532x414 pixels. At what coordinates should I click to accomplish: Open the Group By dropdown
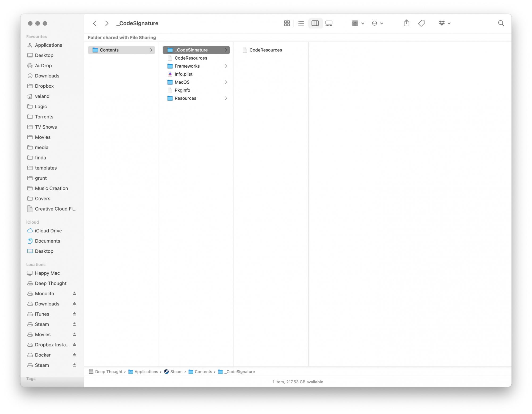click(358, 23)
